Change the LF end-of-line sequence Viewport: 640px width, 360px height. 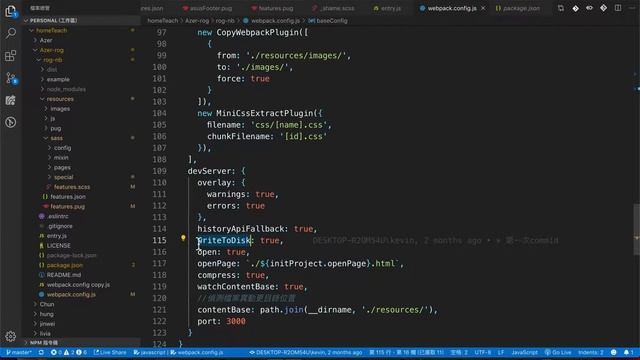tap(501, 352)
